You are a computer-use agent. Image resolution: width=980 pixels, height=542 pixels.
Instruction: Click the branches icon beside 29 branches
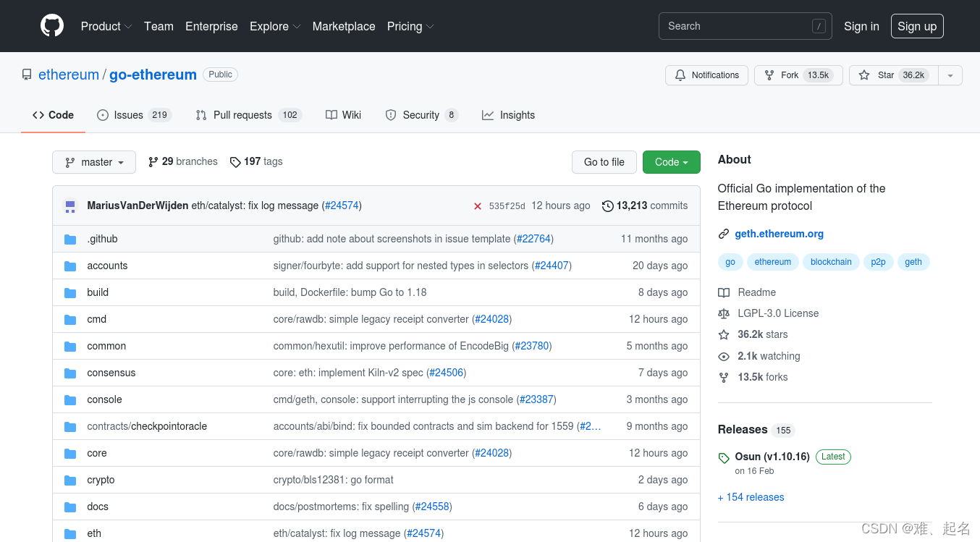153,162
